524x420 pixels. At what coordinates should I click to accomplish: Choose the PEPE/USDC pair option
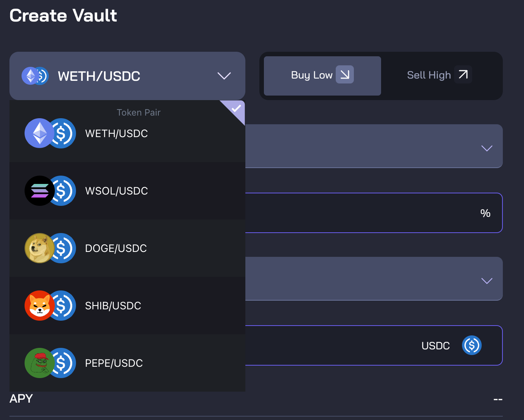tap(114, 363)
